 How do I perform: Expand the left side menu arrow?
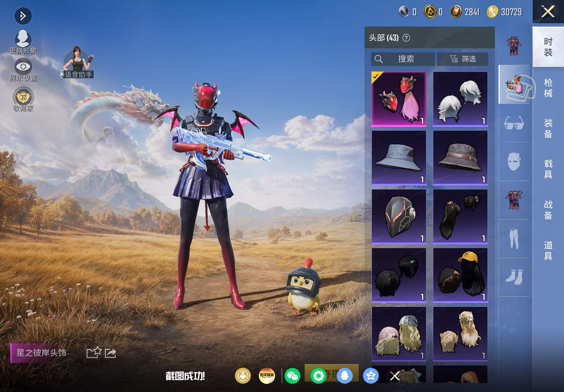tap(23, 16)
